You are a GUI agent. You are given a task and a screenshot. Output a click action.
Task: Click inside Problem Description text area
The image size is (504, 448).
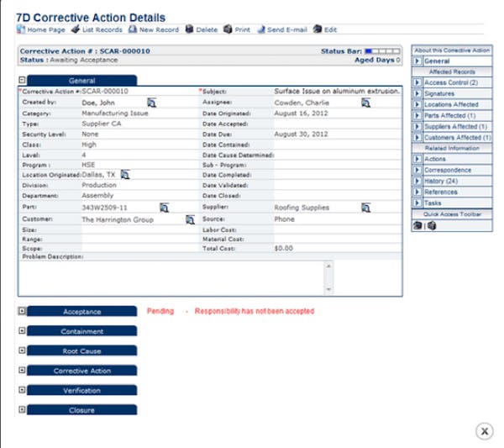[171, 277]
